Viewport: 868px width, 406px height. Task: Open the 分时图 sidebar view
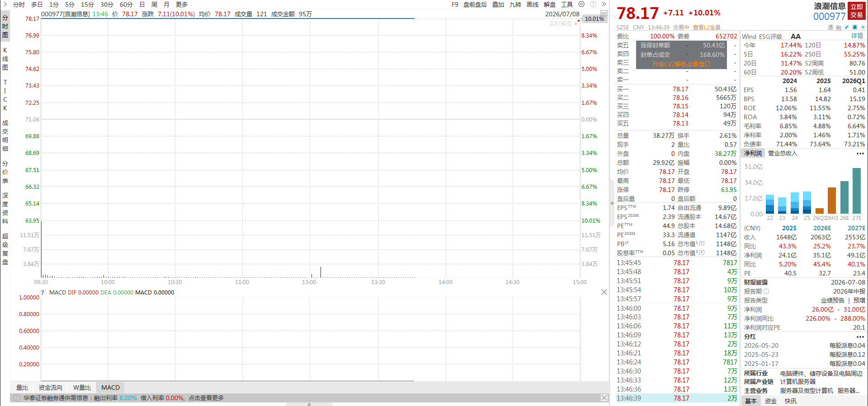click(5, 26)
